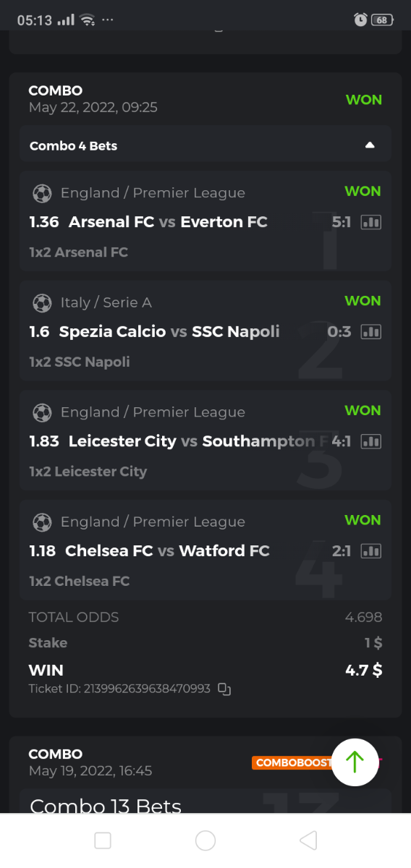411x868 pixels.
Task: Open the Spezia Calcio vs SSC Napoli match
Action: click(169, 332)
